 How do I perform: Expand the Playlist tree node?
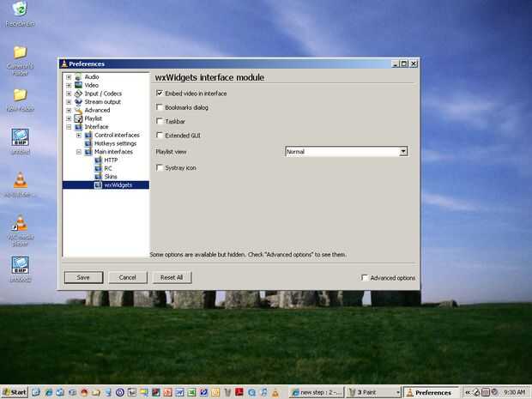(x=69, y=118)
